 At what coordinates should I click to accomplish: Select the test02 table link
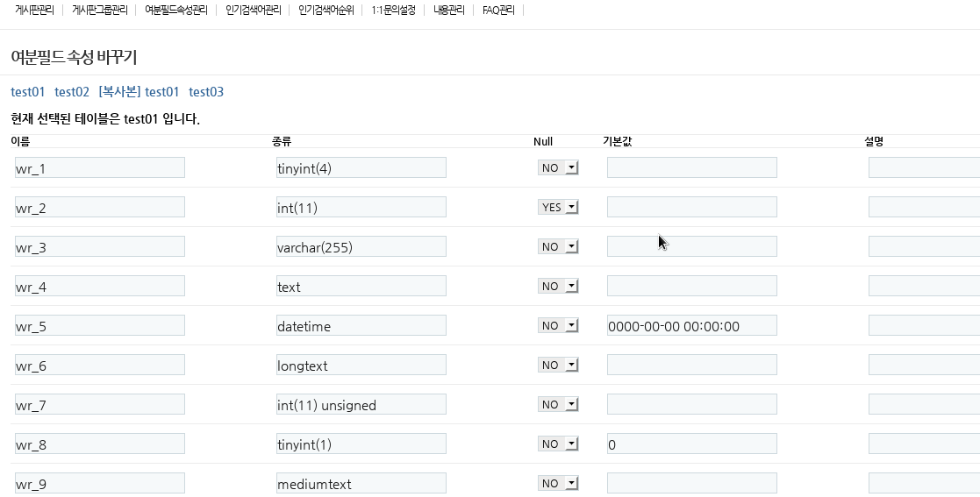pyautogui.click(x=72, y=92)
